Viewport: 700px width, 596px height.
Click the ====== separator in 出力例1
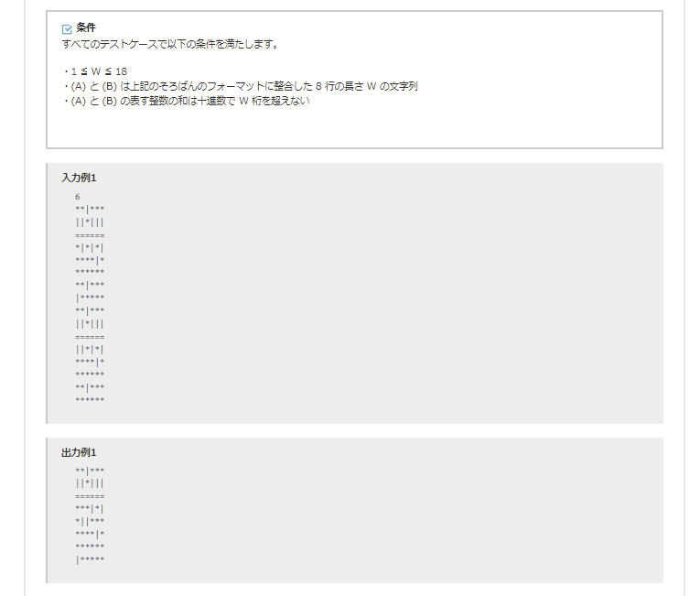[90, 495]
